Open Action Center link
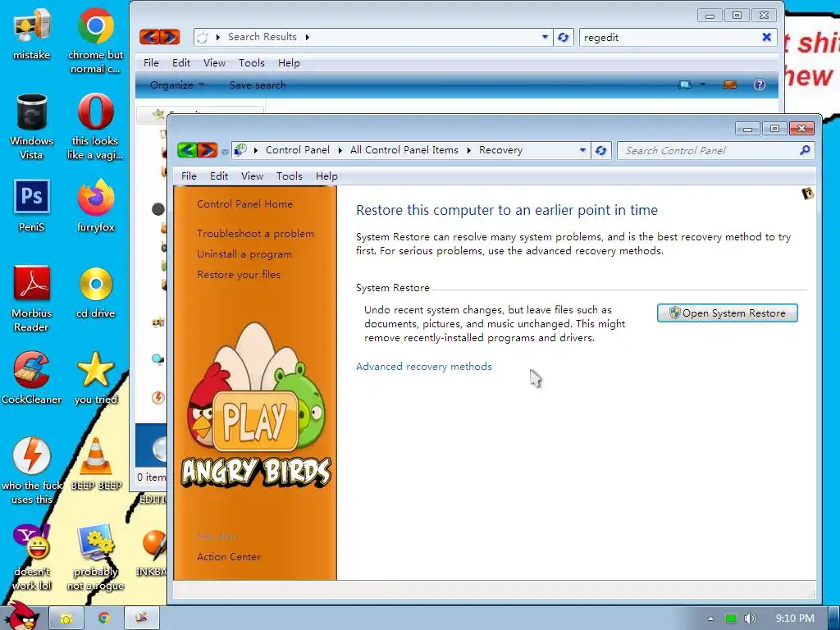840x630 pixels. pyautogui.click(x=229, y=557)
